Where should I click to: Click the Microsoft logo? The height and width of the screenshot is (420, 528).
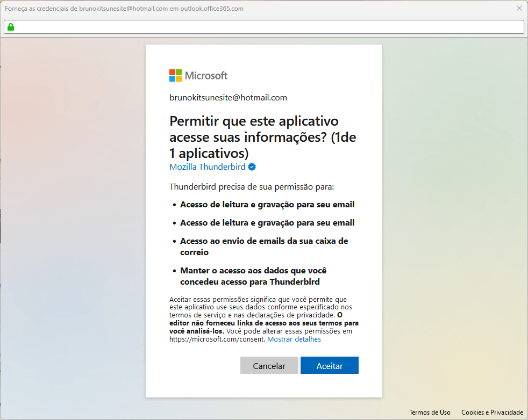point(198,76)
